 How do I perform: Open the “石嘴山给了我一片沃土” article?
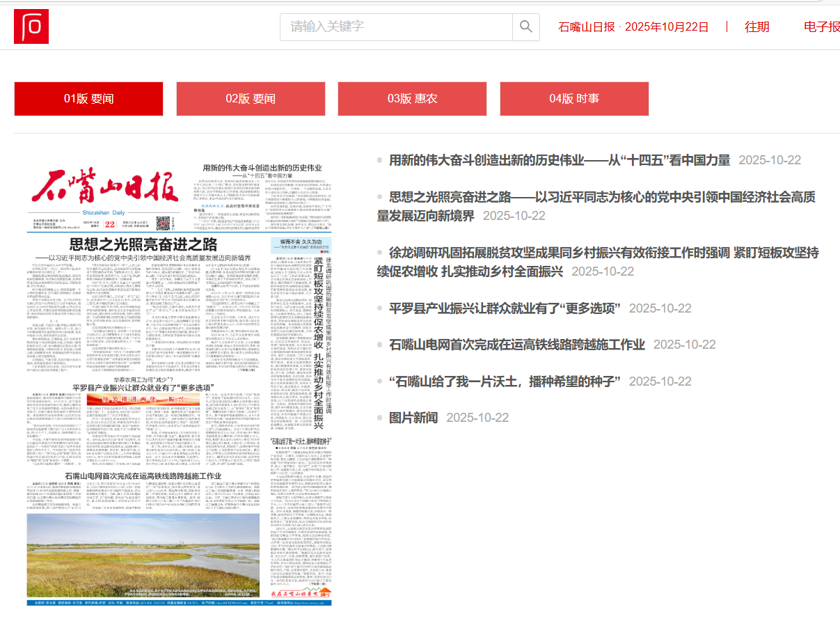(505, 382)
